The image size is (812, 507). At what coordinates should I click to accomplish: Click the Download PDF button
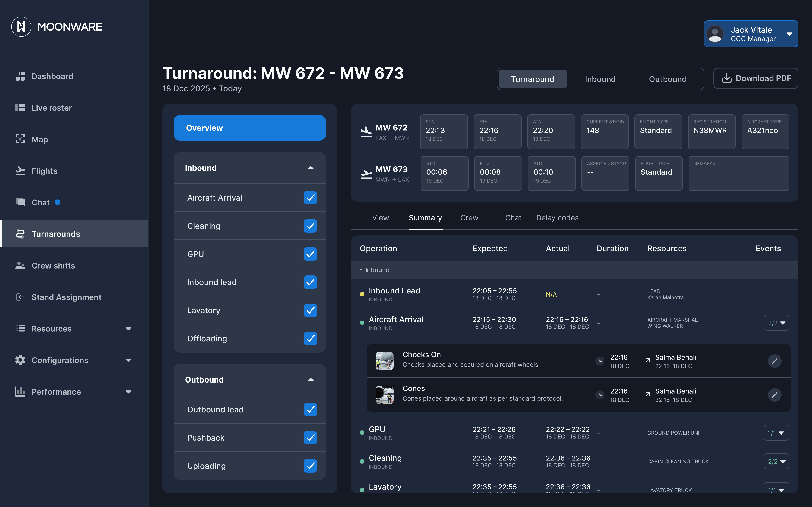(x=756, y=78)
